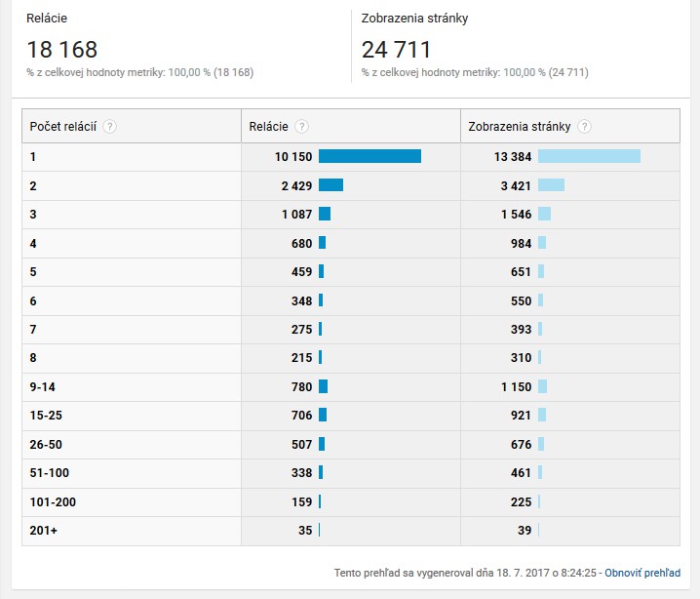Click the sessions value 159
The width and height of the screenshot is (700, 599).
tap(302, 502)
